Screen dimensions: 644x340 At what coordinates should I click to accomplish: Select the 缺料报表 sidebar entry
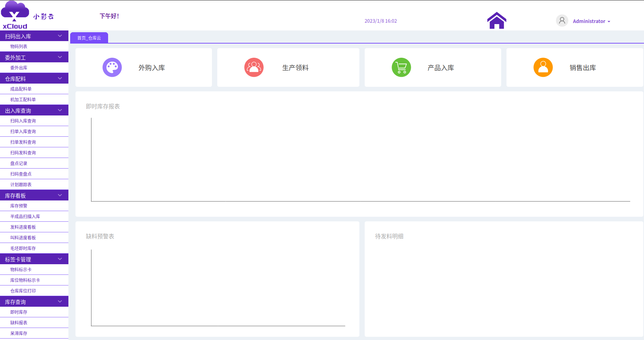pyautogui.click(x=34, y=323)
